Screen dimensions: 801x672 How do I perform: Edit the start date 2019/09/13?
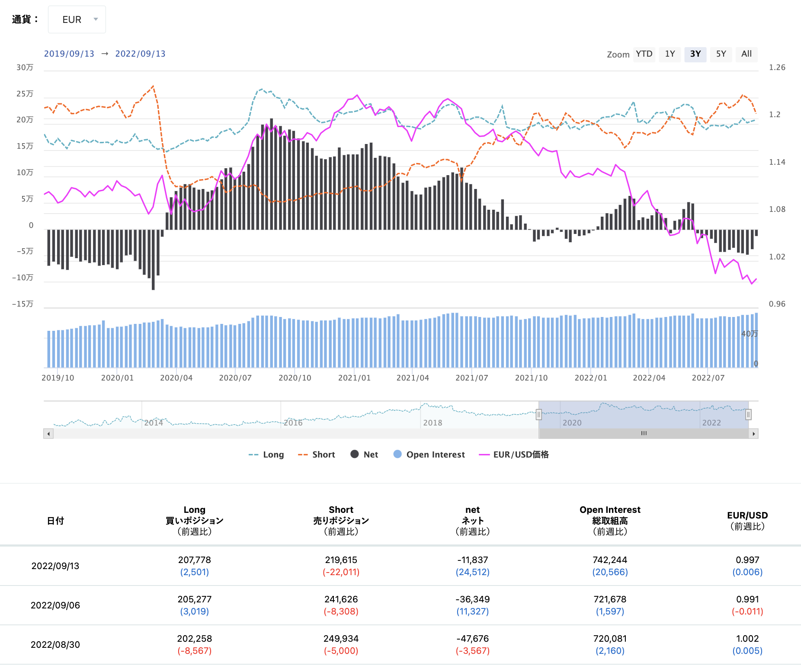tap(69, 54)
